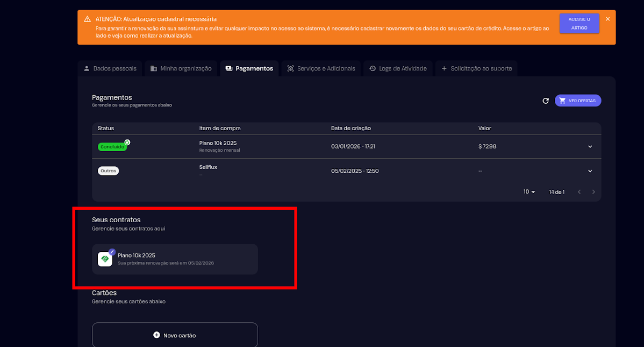644x347 pixels.
Task: Click the renewal badge on Concluído status
Action: point(127,143)
